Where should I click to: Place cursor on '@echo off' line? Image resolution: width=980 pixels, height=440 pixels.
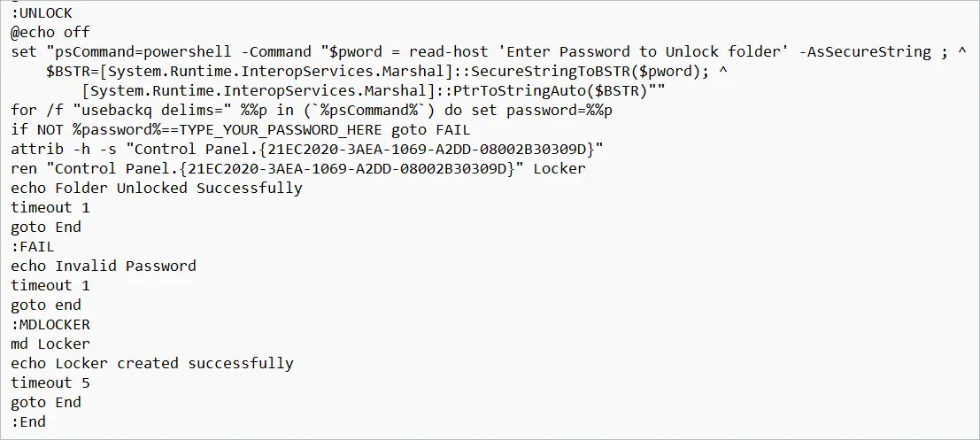[x=50, y=32]
